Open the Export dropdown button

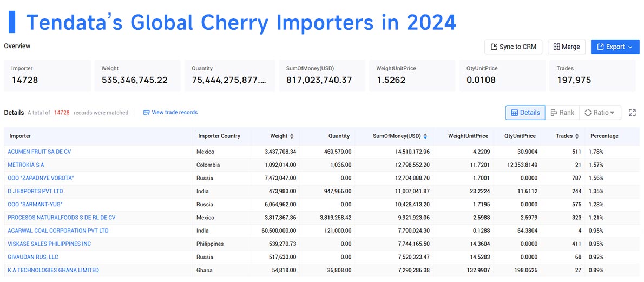tap(615, 47)
